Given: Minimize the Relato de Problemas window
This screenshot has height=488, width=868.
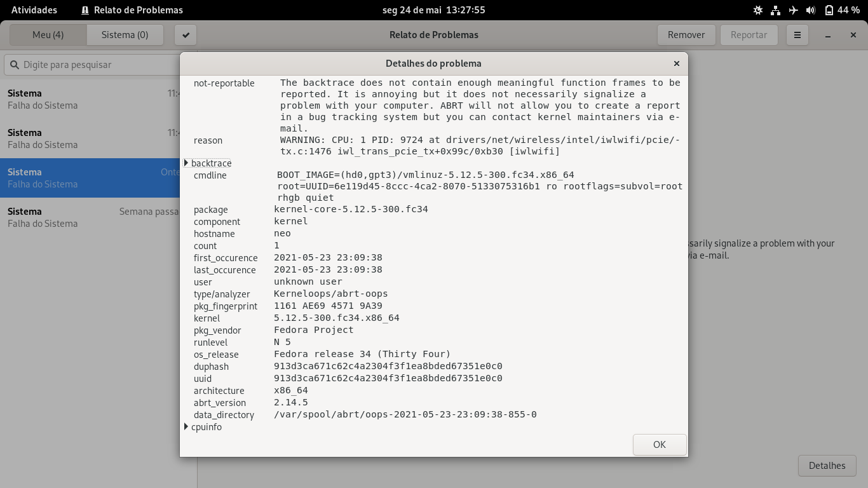Looking at the screenshot, I should point(829,36).
